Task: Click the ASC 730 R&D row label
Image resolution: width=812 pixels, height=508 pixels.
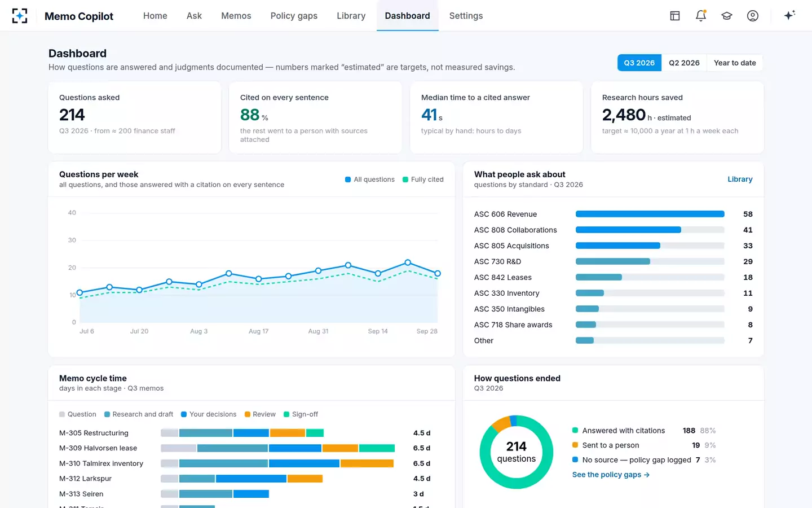Action: pyautogui.click(x=498, y=262)
